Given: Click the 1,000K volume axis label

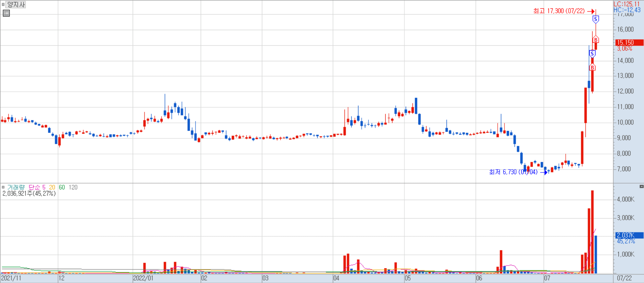Looking at the screenshot, I should (x=626, y=254).
